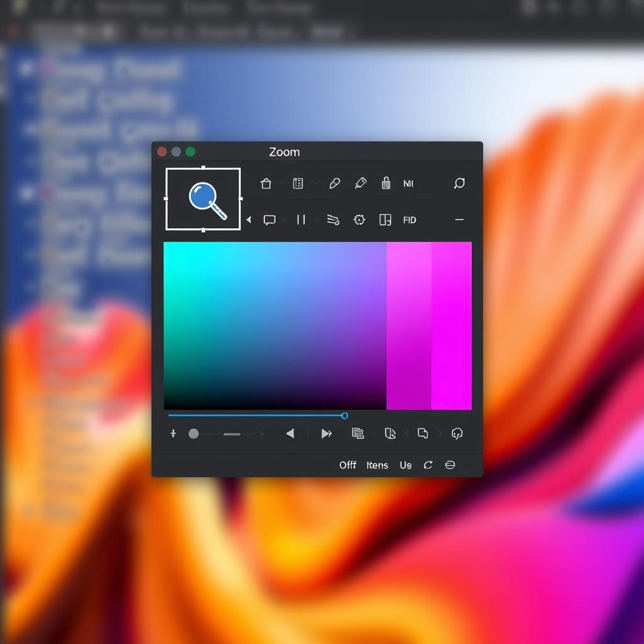Close the Zoom window with the red button
The height and width of the screenshot is (644, 644).
[162, 152]
